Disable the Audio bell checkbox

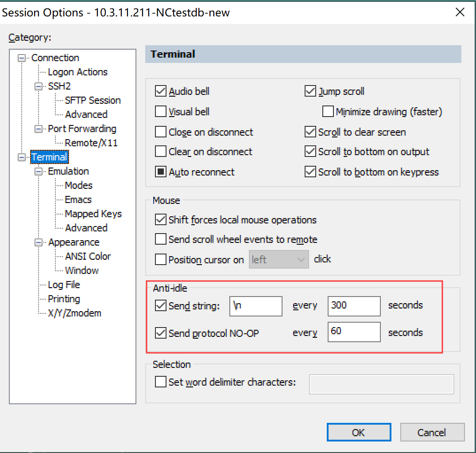point(160,92)
